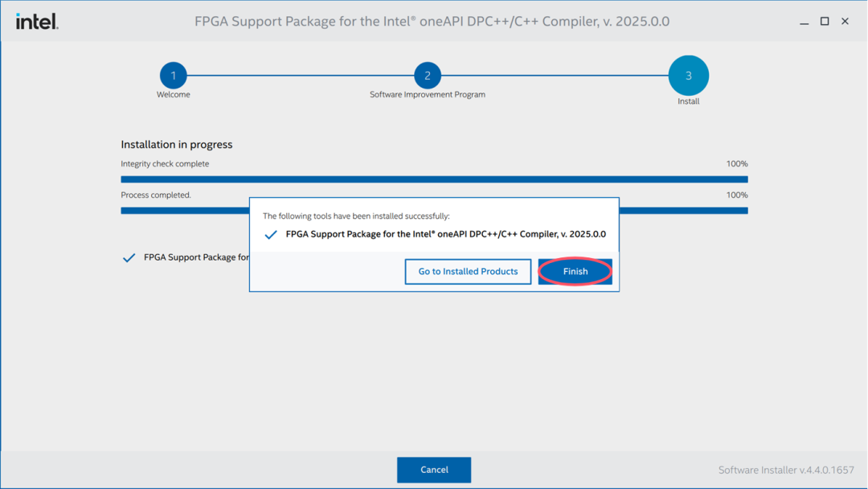The image size is (868, 489).
Task: Click the checkmark beside FPGA Support Package in the background list
Action: 129,257
